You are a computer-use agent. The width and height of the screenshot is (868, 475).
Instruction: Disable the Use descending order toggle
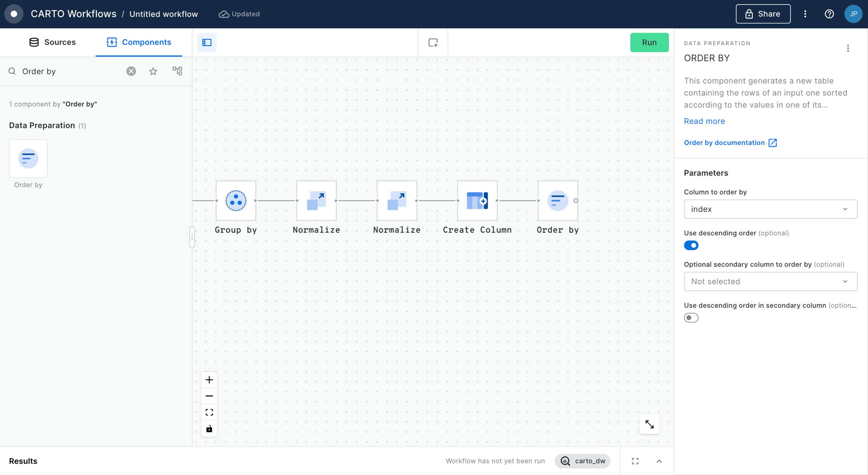(691, 245)
